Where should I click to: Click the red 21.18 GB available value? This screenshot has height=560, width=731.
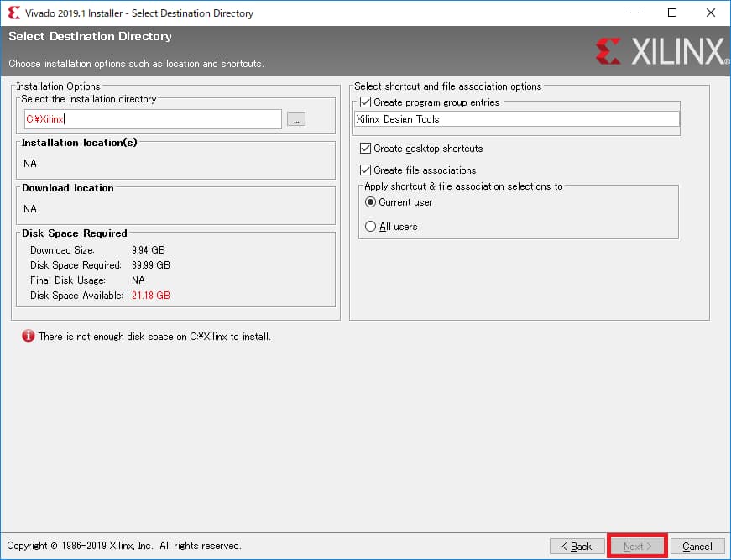point(150,296)
